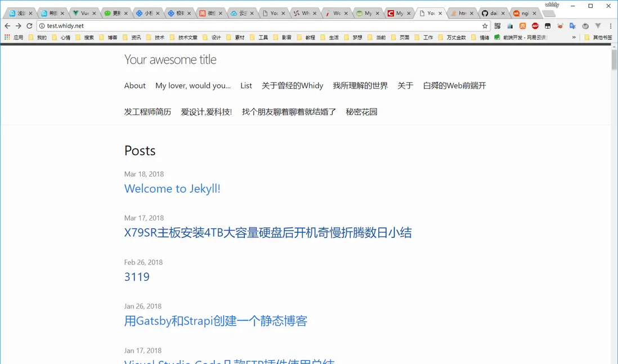The image size is (618, 364).
Task: Open the Chrome three-dot menu
Action: pyautogui.click(x=610, y=26)
